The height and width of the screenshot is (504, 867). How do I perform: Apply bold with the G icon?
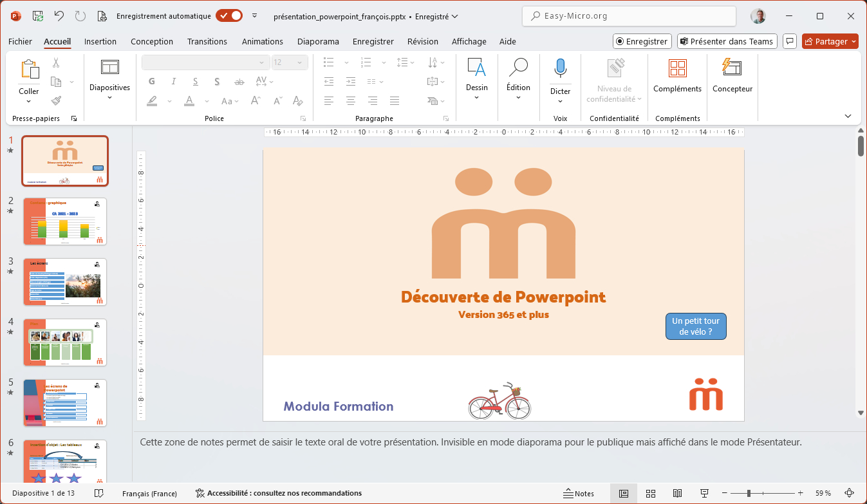coord(152,82)
